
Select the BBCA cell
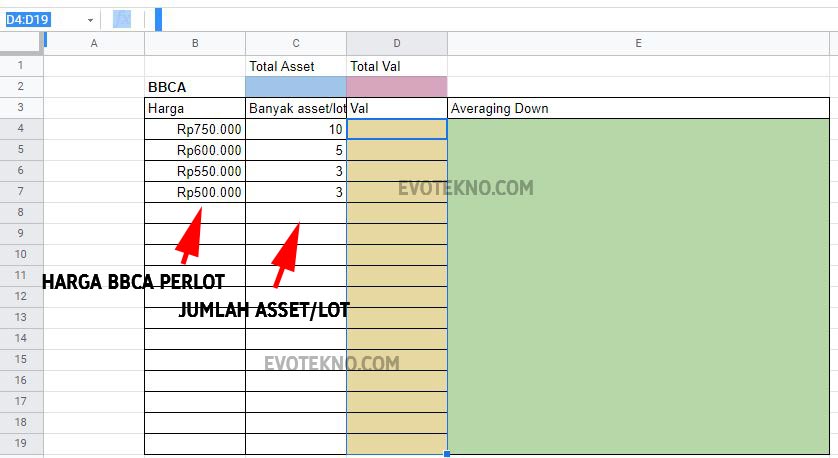[195, 87]
